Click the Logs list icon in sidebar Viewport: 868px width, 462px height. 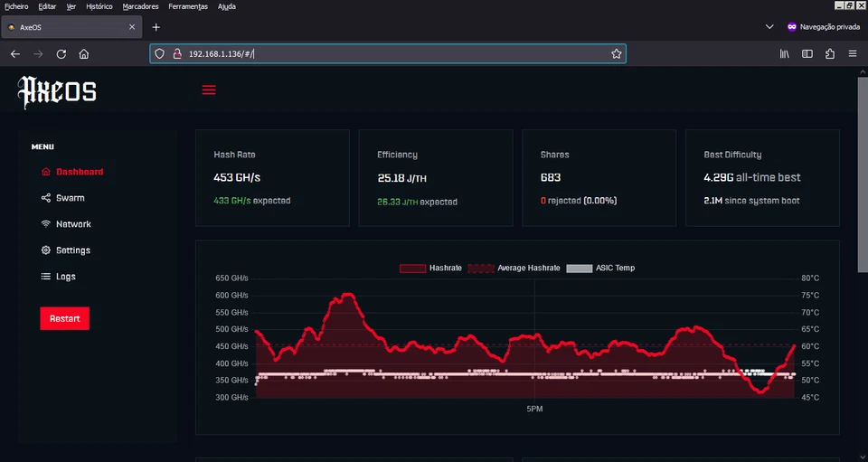[x=46, y=277]
